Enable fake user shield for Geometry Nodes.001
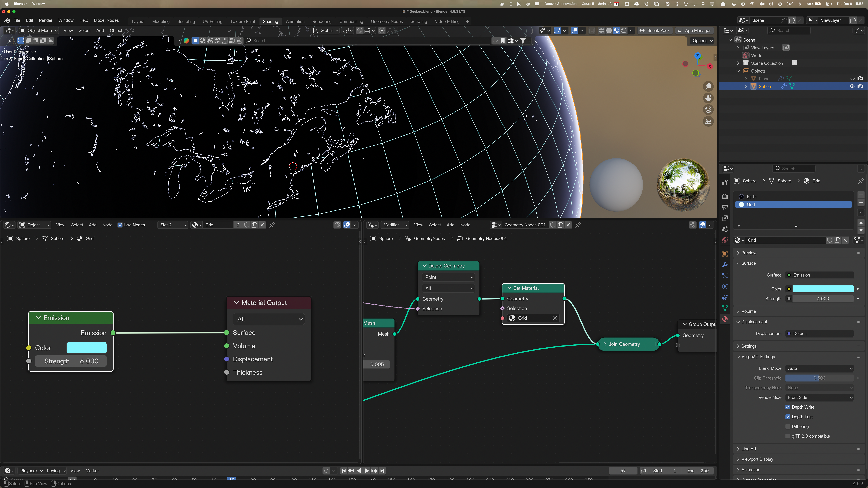 point(553,225)
